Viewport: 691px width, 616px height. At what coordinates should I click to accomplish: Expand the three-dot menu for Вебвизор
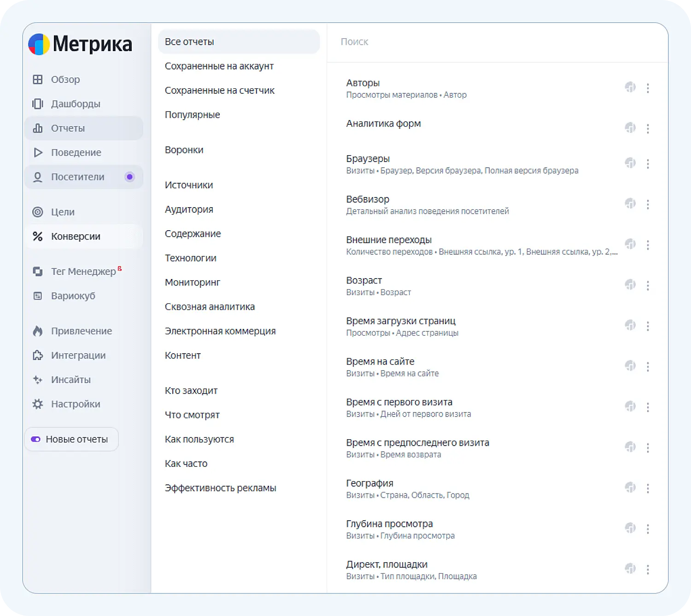(648, 204)
